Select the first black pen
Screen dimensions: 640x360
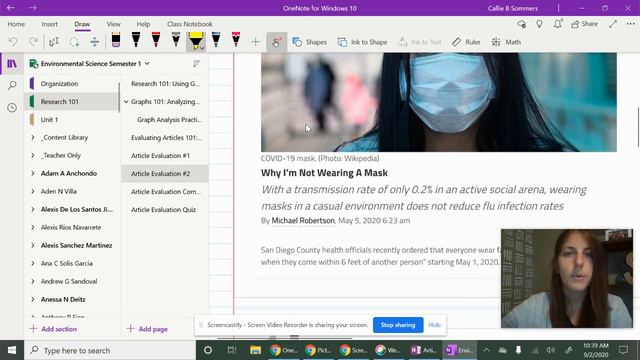click(x=136, y=40)
